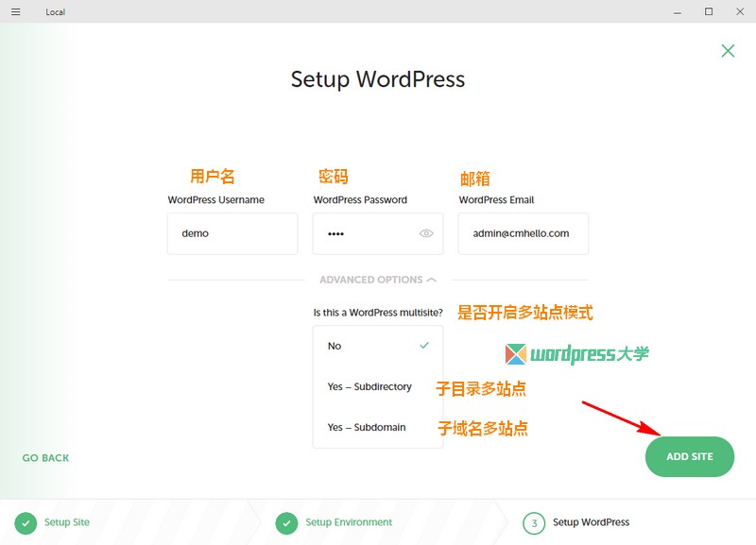756x545 pixels.
Task: Click the Setup Site green checkmark icon
Action: pos(26,523)
